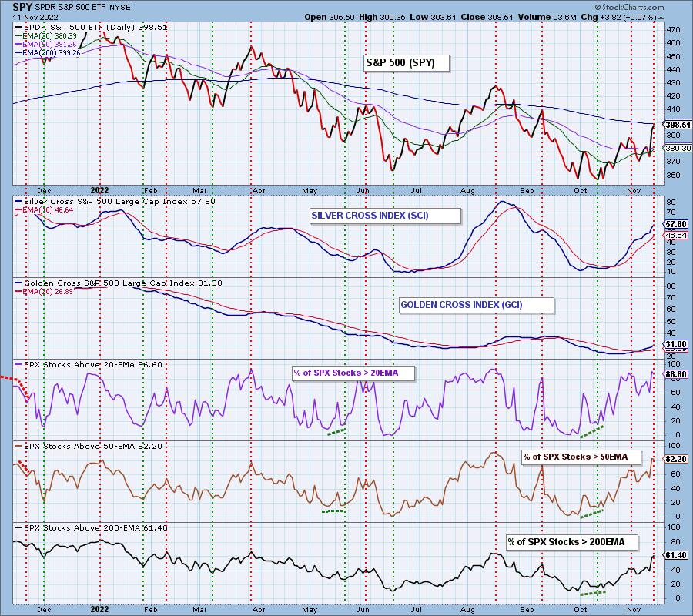693x616 pixels.
Task: Click the Close 398.51 header value
Action: 487,18
